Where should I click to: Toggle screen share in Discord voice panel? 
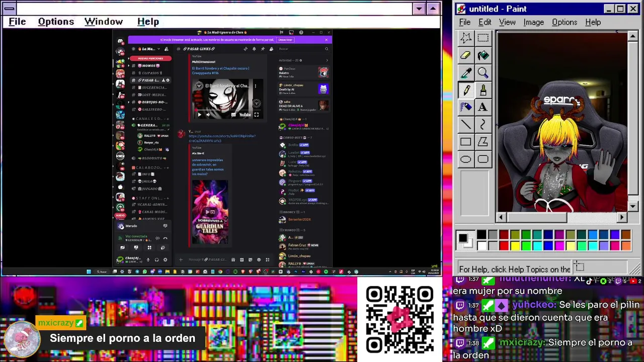136,247
